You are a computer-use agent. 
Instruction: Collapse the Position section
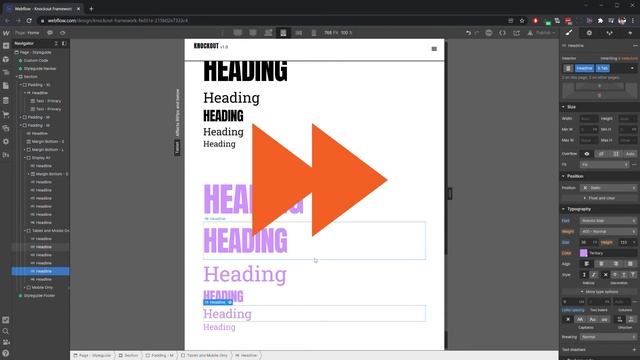pos(564,176)
